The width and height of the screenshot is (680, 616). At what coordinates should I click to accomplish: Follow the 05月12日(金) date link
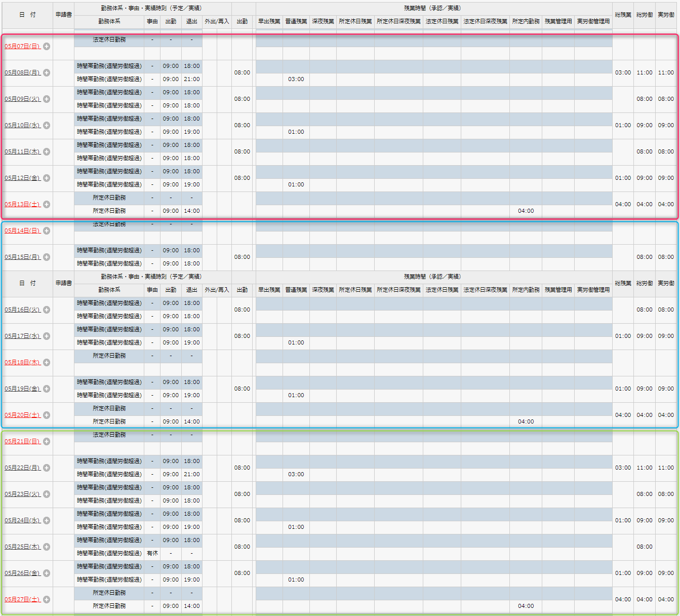click(x=22, y=178)
